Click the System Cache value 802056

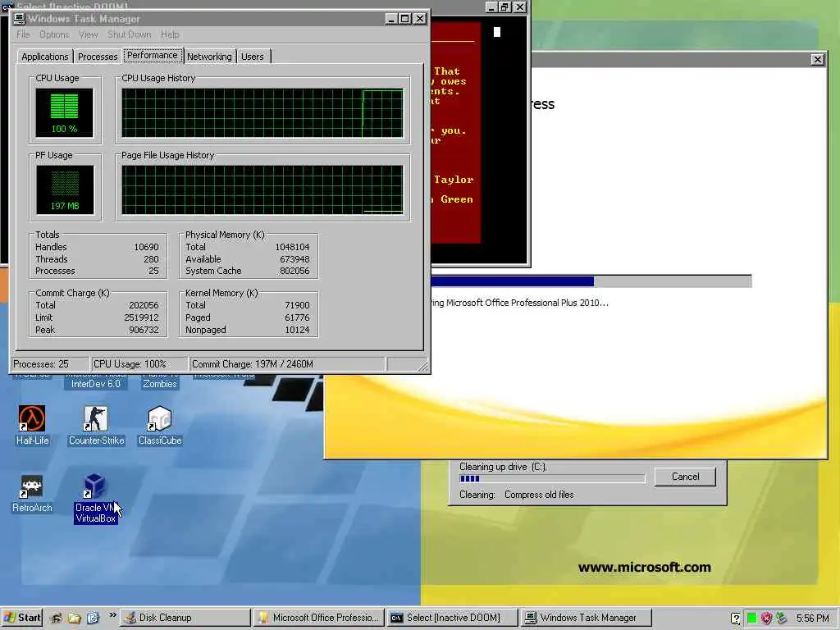coord(294,271)
